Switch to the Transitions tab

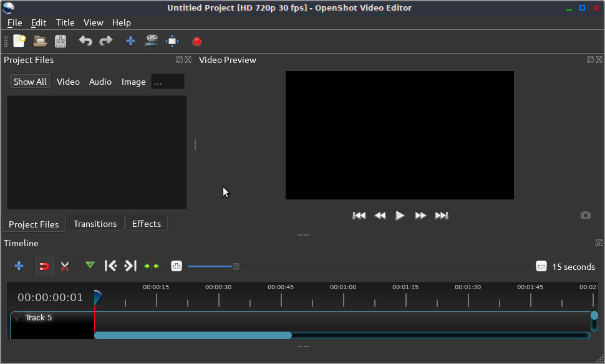(x=95, y=224)
